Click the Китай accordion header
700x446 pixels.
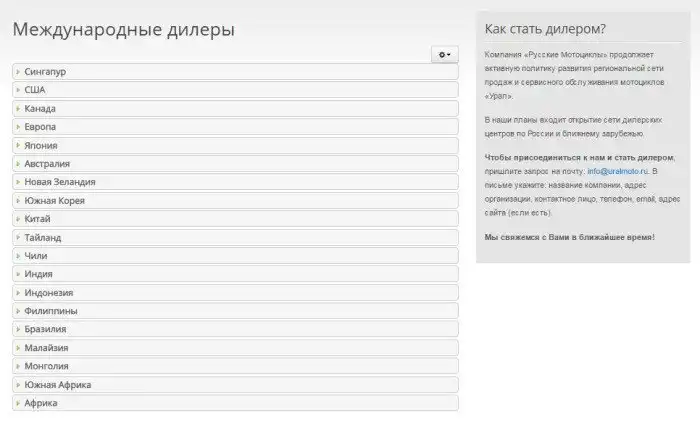(x=38, y=219)
